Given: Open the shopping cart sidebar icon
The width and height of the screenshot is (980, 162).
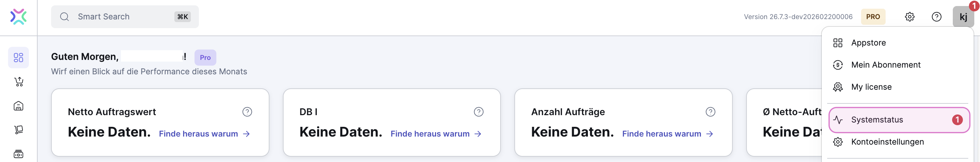Looking at the screenshot, I should coord(18,82).
